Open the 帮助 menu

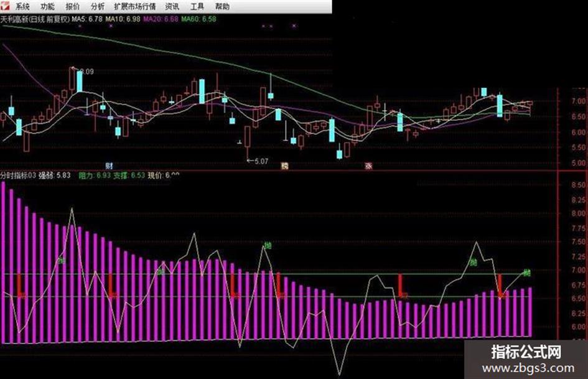pyautogui.click(x=222, y=6)
